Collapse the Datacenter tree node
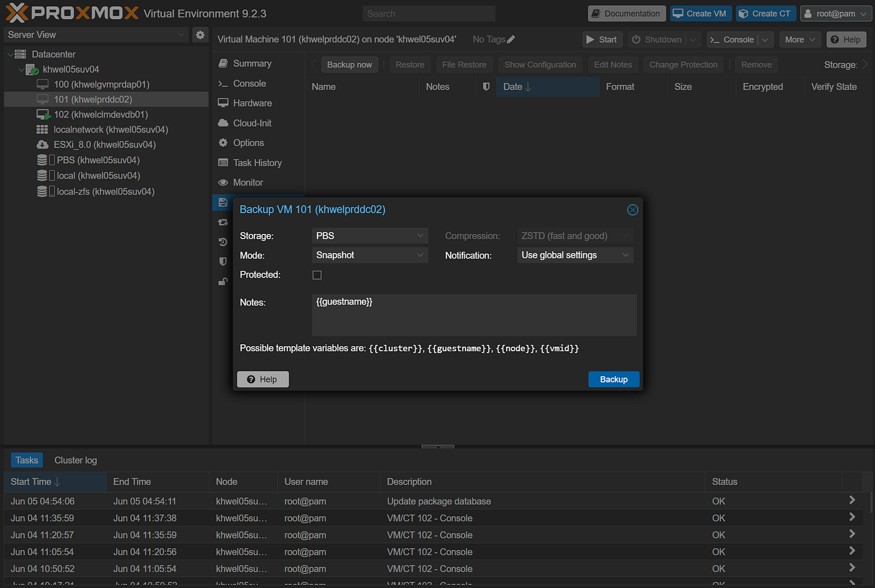 pyautogui.click(x=11, y=54)
